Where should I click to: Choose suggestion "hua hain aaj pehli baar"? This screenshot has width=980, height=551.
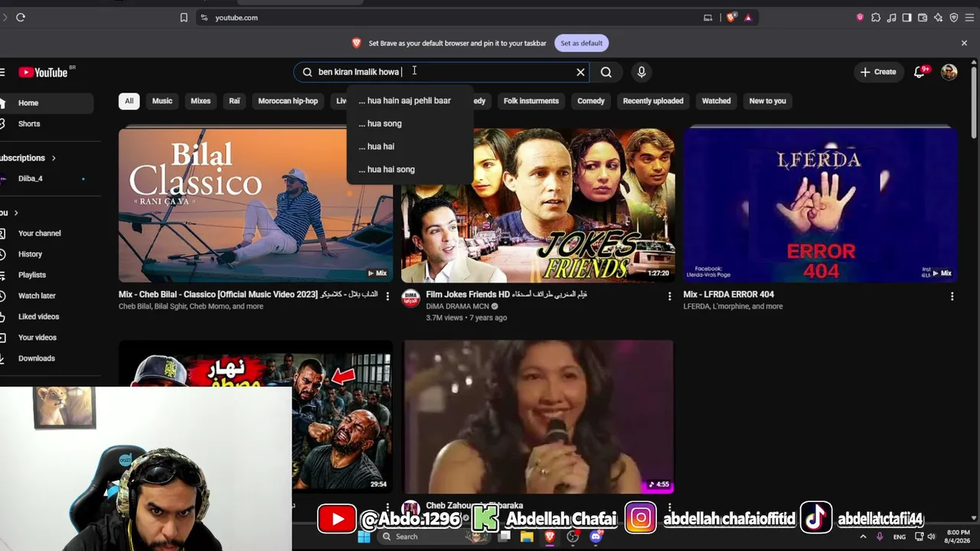pos(410,100)
